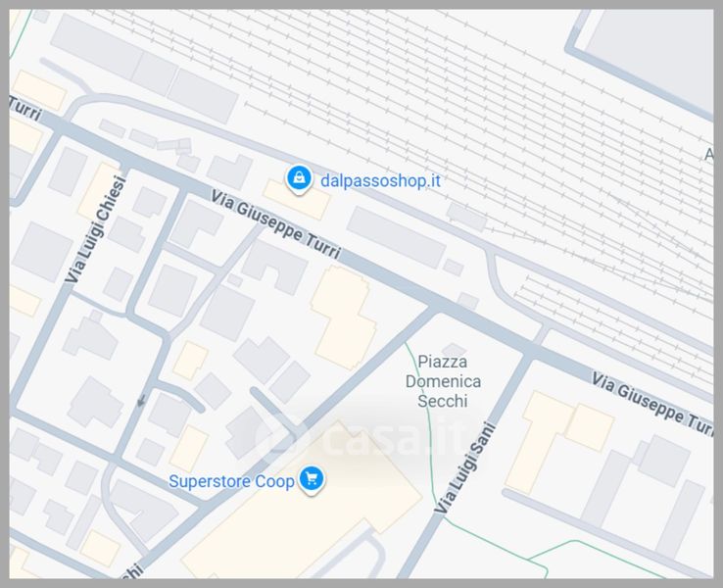
Task: Click the Superstore Coop shopping cart pin
Action: (x=312, y=479)
